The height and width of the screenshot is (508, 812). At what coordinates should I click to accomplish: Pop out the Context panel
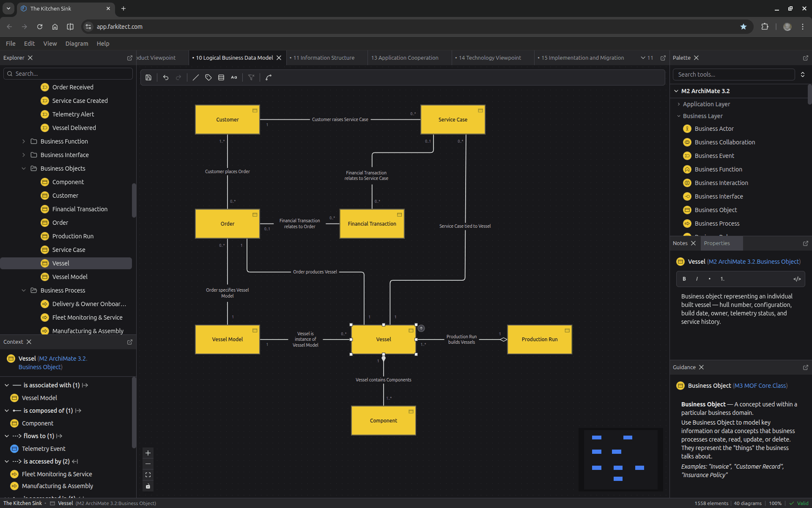(x=130, y=342)
